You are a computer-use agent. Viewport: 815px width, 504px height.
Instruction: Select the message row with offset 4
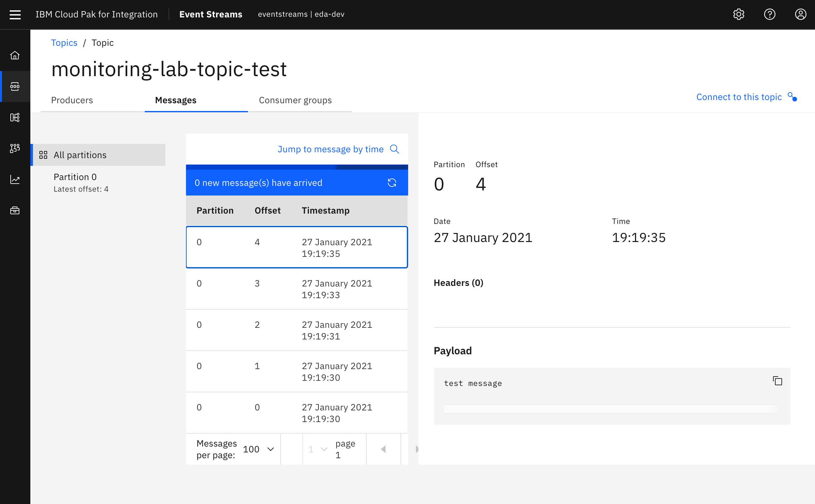point(297,247)
